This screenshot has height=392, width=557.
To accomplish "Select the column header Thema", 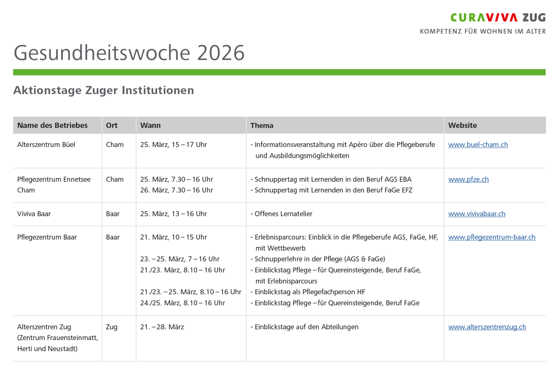I will [x=262, y=125].
